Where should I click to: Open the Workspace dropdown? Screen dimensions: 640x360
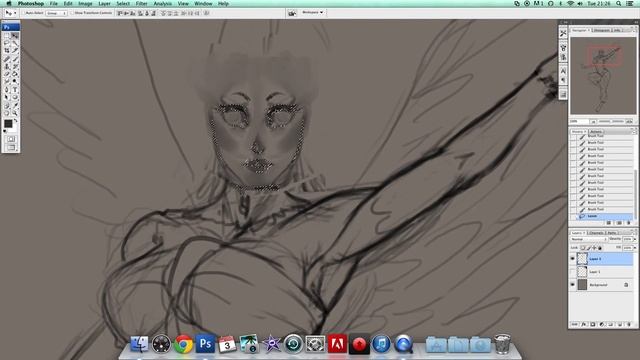(313, 13)
